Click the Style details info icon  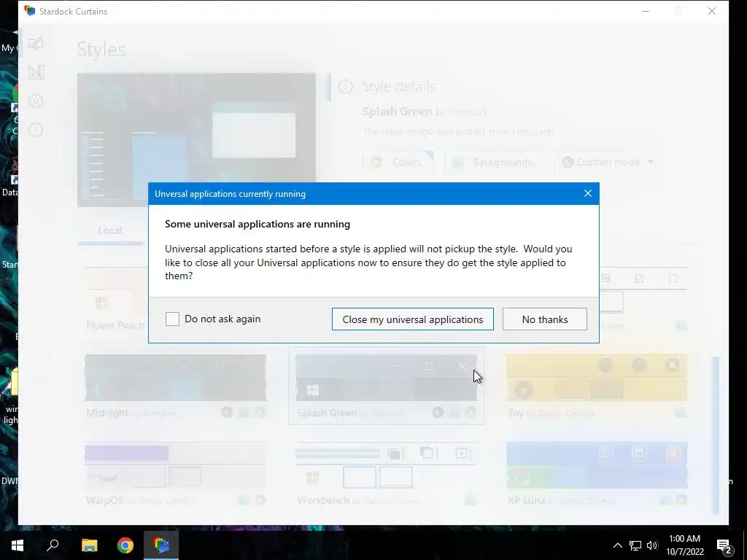coord(345,87)
